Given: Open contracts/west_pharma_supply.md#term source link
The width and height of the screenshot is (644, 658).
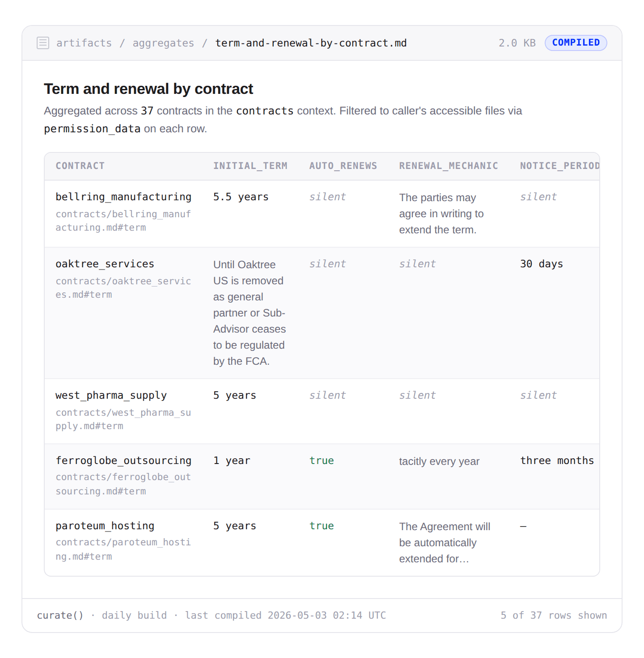Looking at the screenshot, I should point(123,419).
